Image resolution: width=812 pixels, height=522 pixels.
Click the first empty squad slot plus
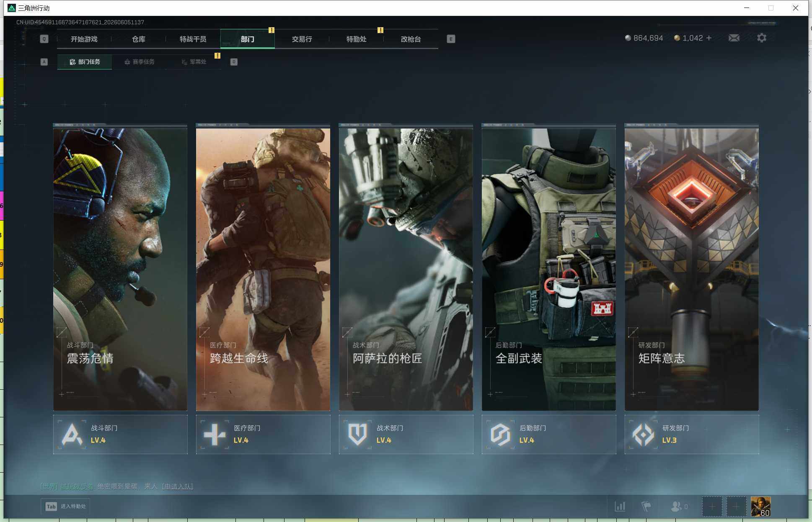coord(712,507)
